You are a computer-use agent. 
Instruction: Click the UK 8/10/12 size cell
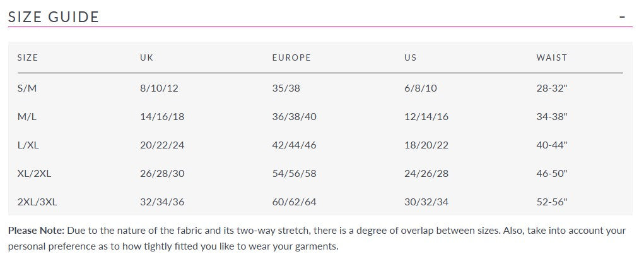(x=159, y=88)
